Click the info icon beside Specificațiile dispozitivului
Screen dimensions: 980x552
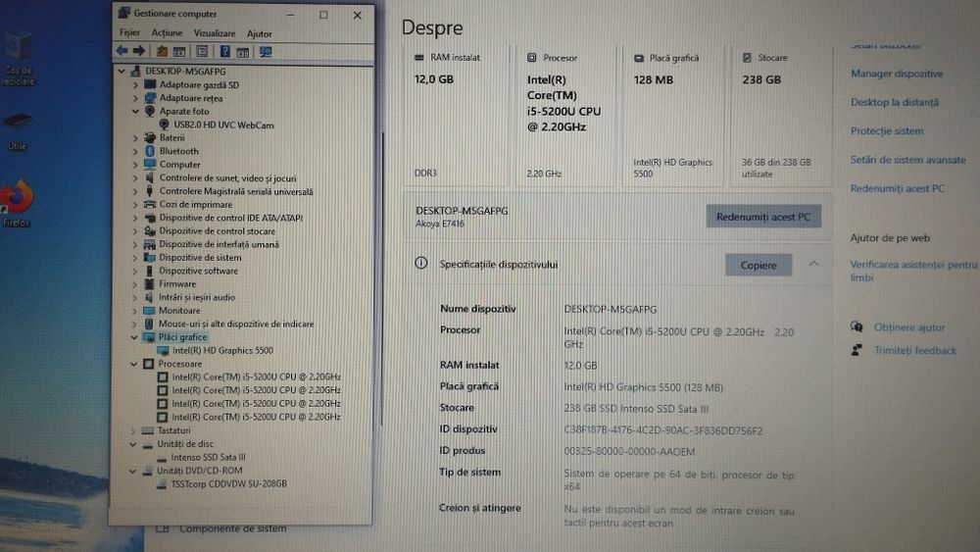point(421,263)
